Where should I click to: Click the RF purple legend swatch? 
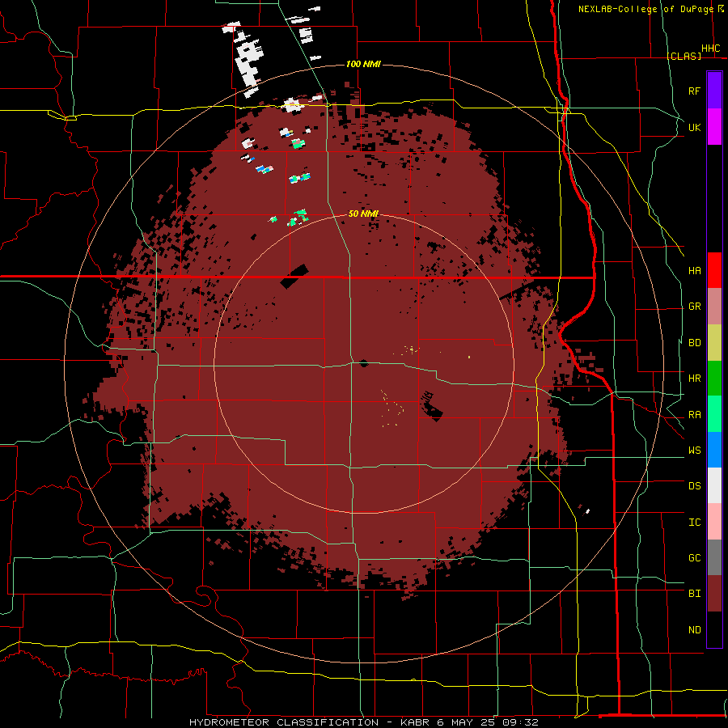pos(714,91)
